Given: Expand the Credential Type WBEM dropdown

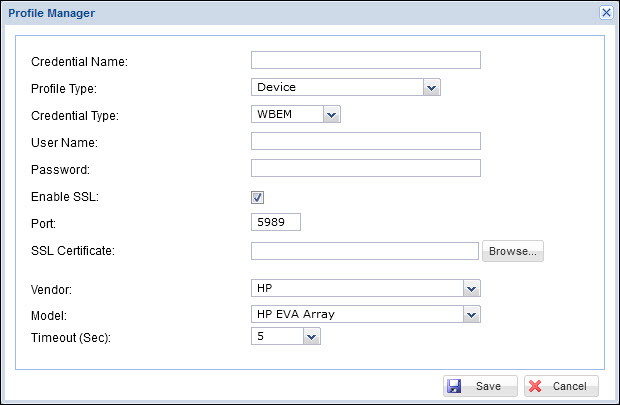Looking at the screenshot, I should pyautogui.click(x=332, y=114).
